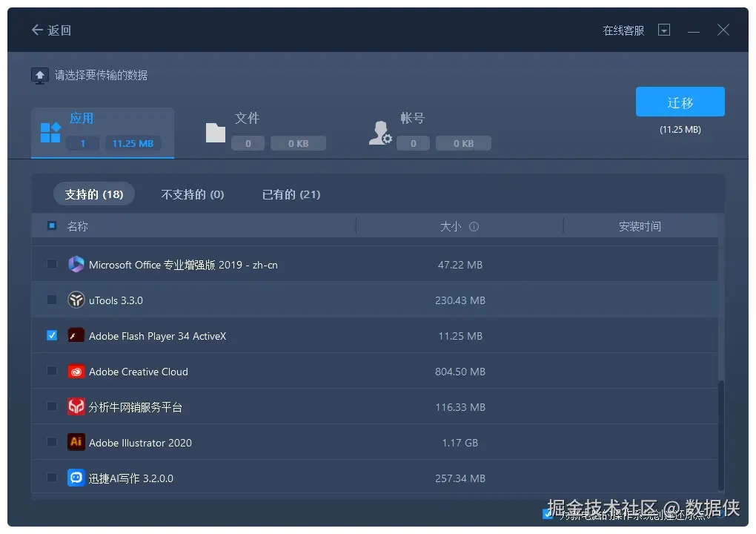
Task: Uncheck Adobe Flash Player 34 ActiveX checkbox
Action: (52, 335)
